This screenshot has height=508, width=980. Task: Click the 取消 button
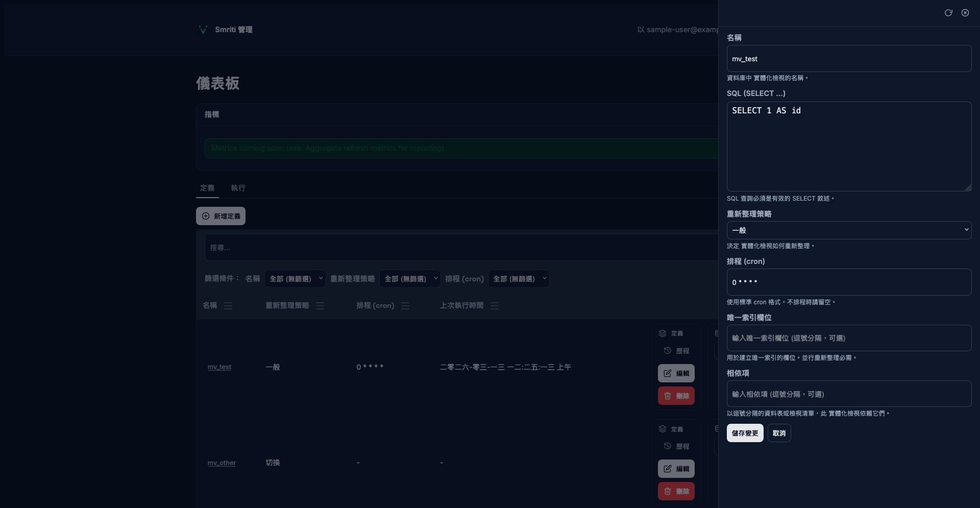pos(779,433)
